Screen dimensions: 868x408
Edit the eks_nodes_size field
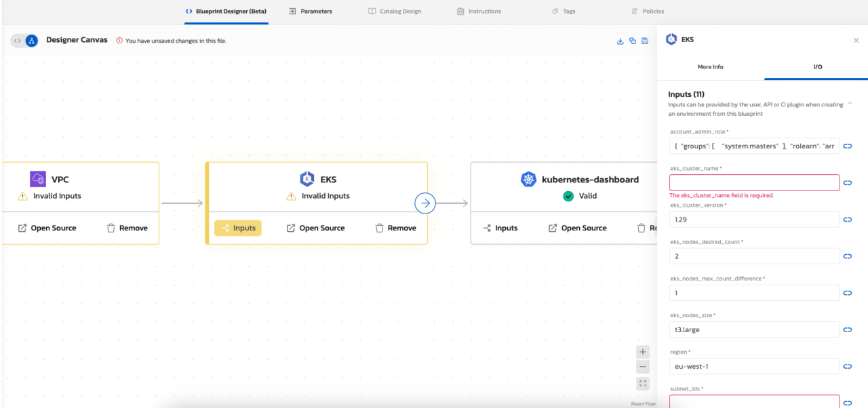point(754,329)
